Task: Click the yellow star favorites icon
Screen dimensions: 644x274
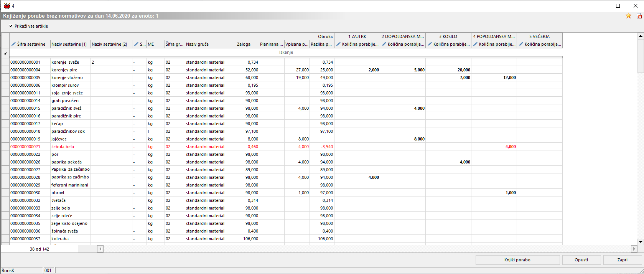Action: (628, 16)
